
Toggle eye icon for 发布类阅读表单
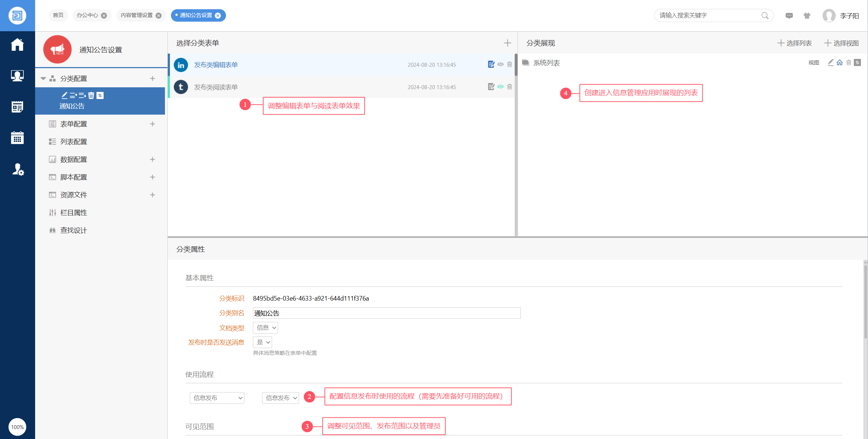coord(500,87)
